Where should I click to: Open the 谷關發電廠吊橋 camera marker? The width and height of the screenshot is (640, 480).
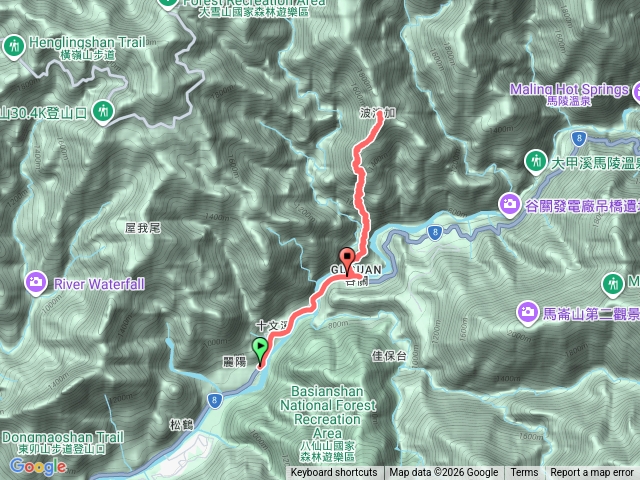point(509,204)
